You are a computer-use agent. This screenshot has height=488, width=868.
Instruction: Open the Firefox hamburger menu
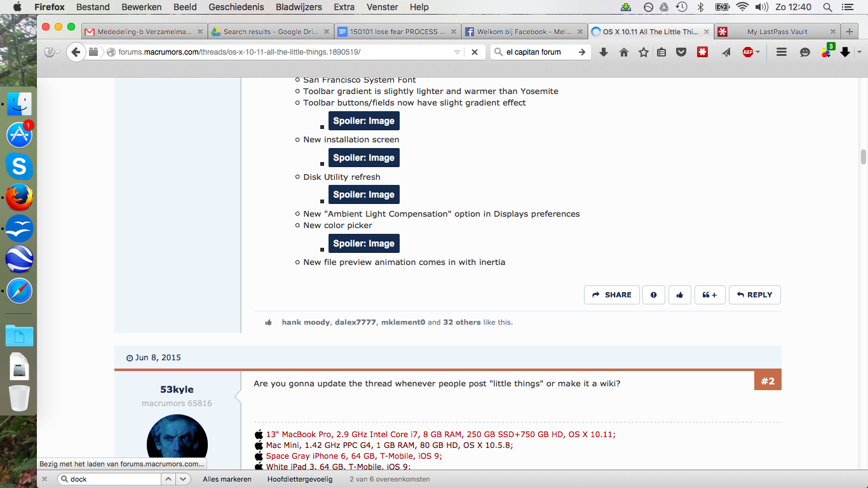coord(782,52)
